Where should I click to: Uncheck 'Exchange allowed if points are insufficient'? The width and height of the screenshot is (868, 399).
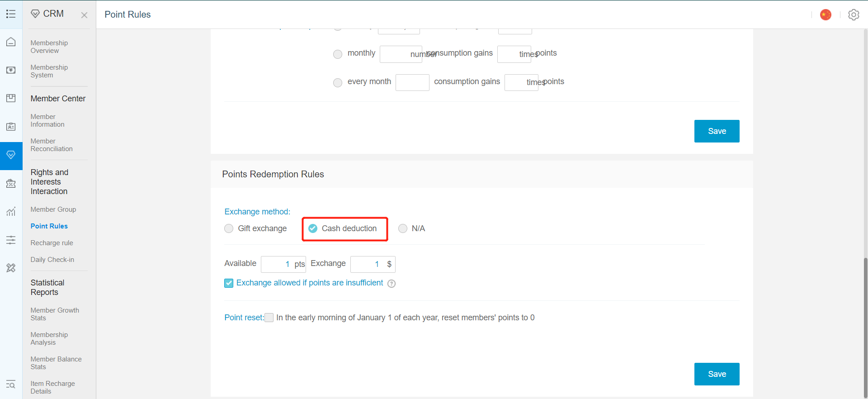pos(229,283)
